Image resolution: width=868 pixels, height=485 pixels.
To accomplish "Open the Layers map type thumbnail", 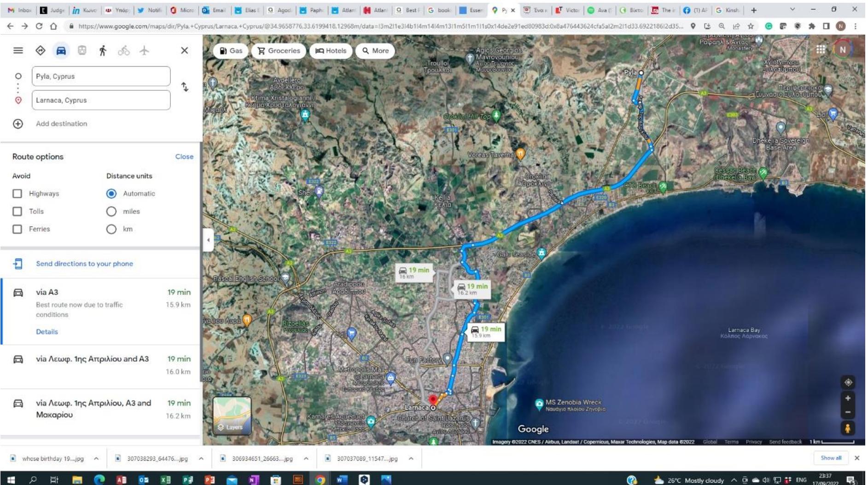I will pos(232,416).
